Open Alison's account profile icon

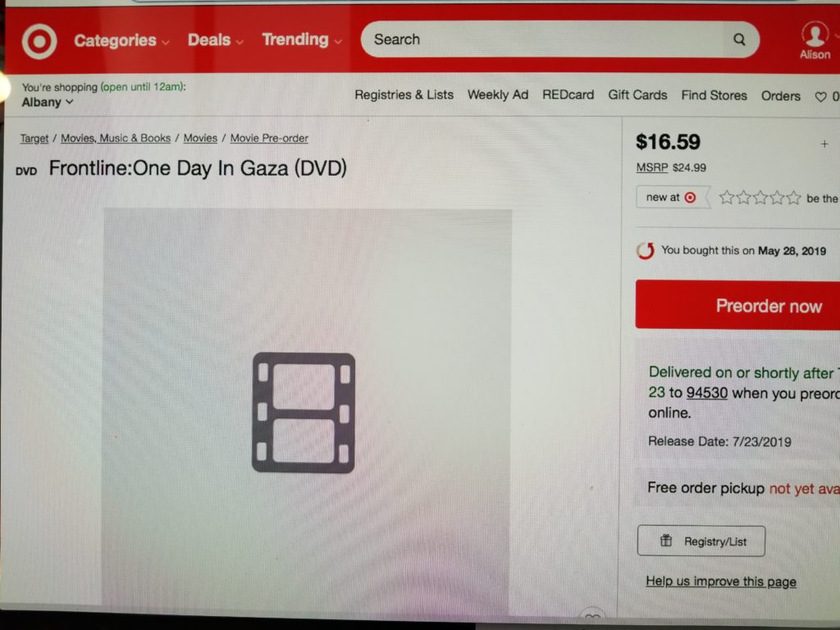815,34
